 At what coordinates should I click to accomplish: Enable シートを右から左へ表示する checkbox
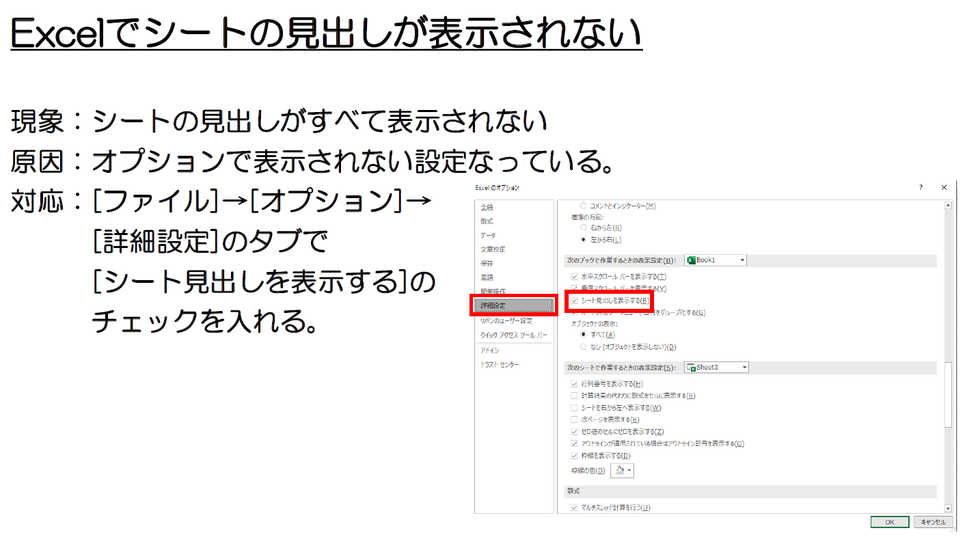coord(574,408)
